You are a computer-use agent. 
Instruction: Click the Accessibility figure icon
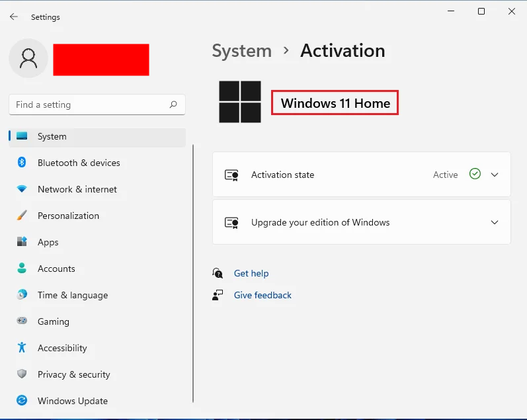(x=22, y=347)
